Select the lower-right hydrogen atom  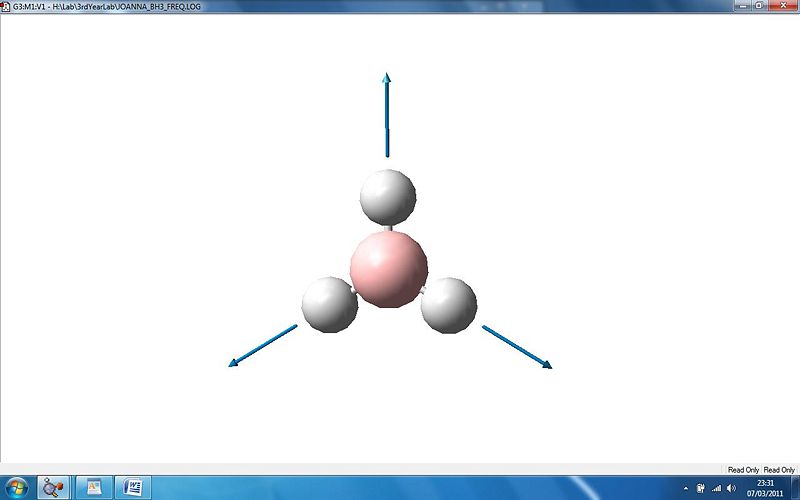(x=448, y=305)
